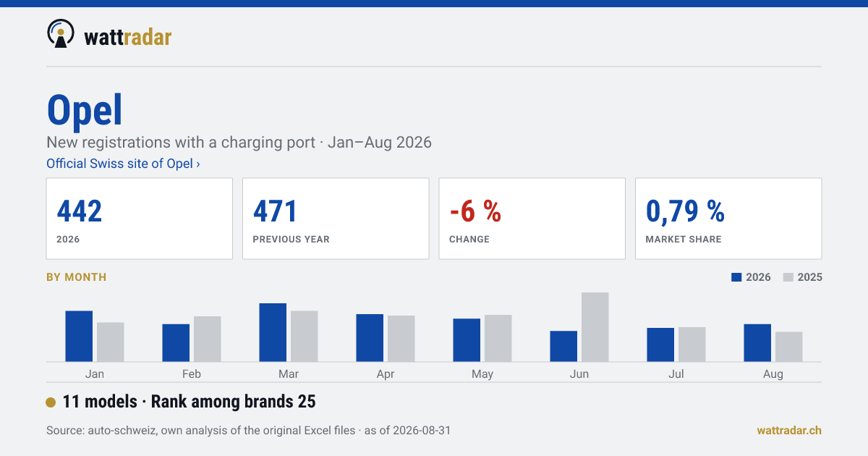Click the Jan axis label

pyautogui.click(x=95, y=374)
